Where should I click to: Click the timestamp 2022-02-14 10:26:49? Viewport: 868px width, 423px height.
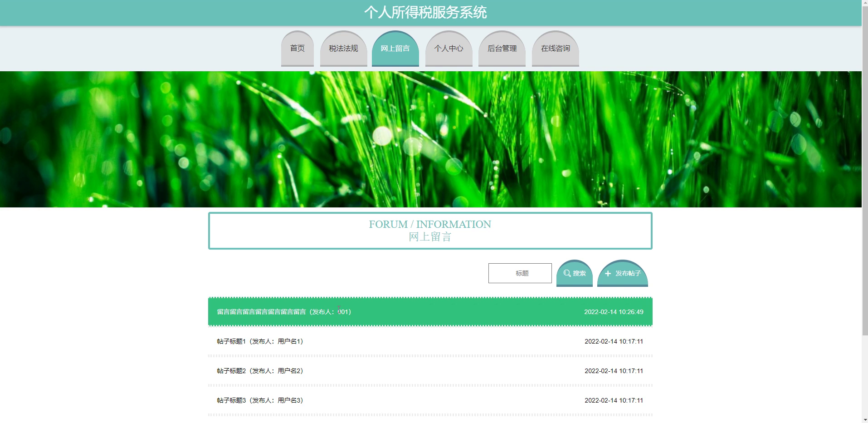coord(614,312)
